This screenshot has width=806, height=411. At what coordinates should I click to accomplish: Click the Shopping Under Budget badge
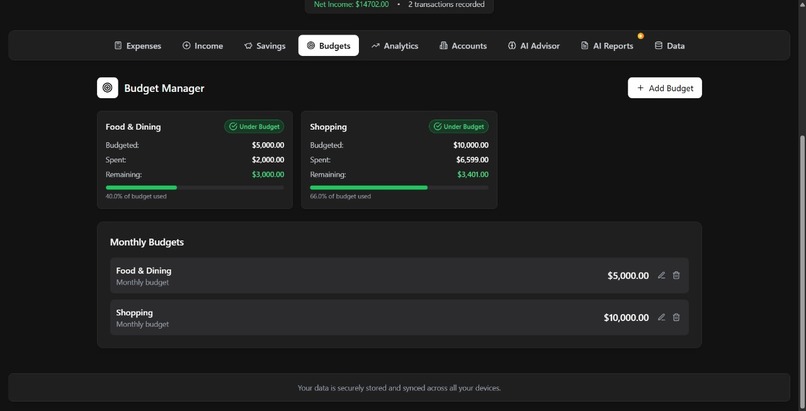tap(459, 126)
